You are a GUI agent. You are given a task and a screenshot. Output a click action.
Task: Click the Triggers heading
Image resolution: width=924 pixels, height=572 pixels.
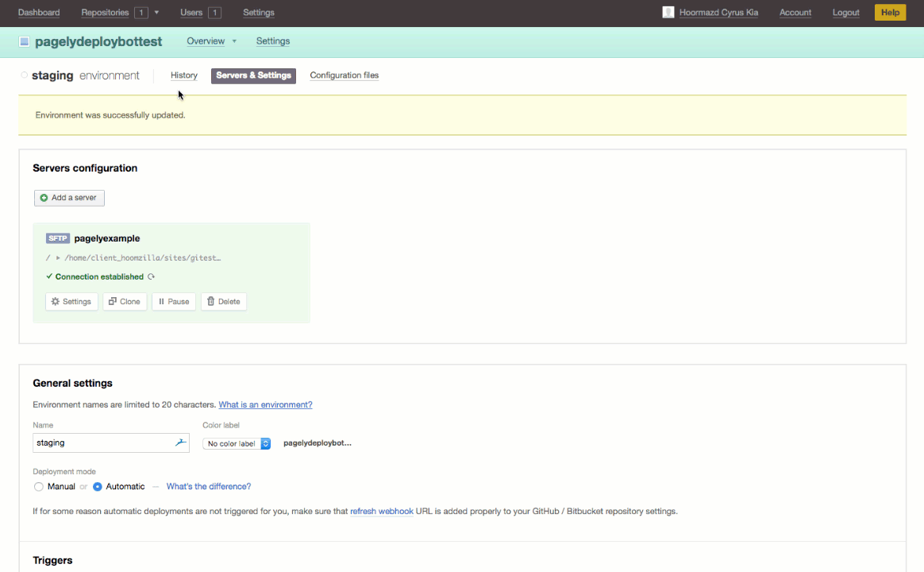click(x=52, y=560)
